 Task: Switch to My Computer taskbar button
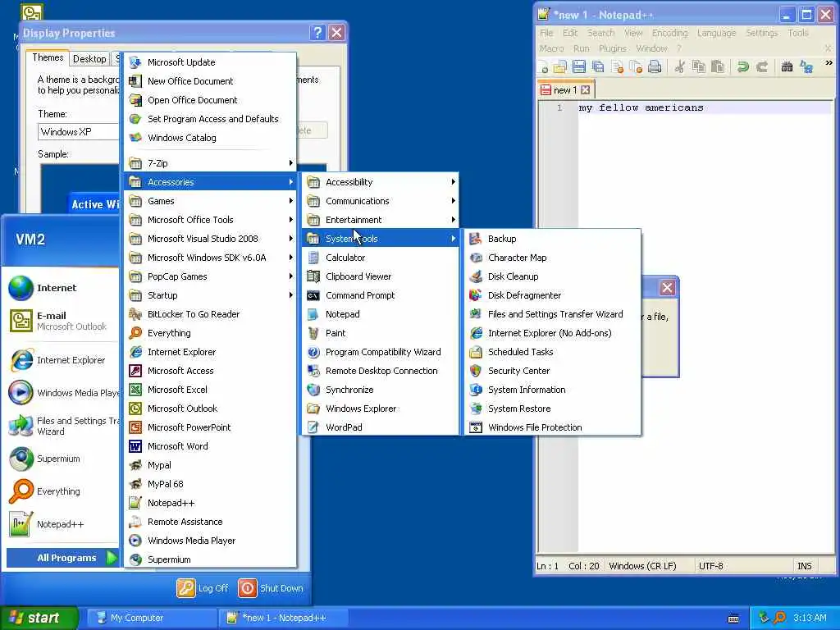tap(152, 619)
